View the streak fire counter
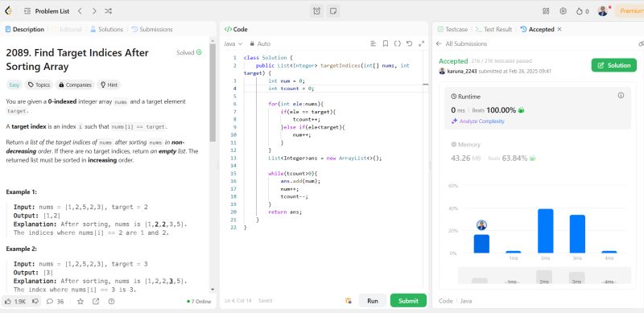This screenshot has width=644, height=313. coord(582,11)
